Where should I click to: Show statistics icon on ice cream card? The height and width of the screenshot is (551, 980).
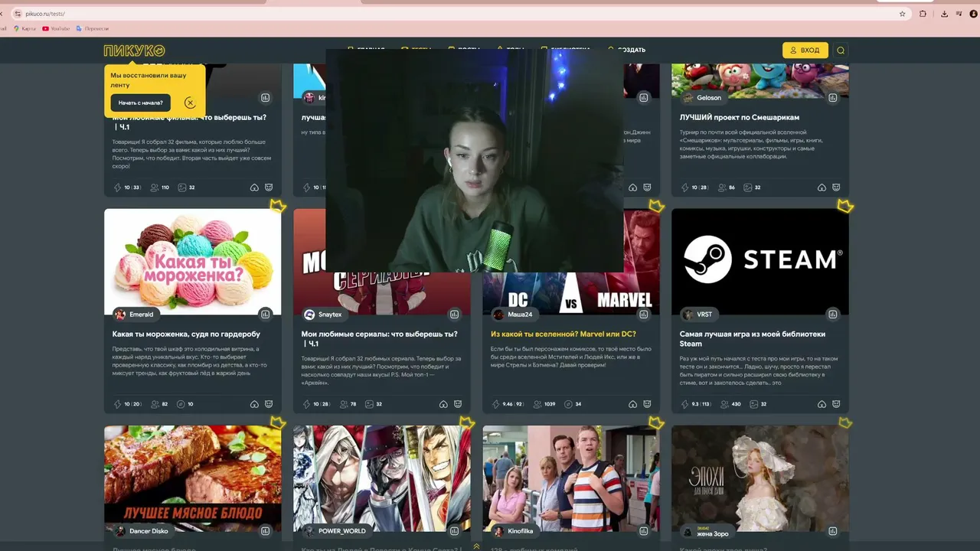(265, 315)
